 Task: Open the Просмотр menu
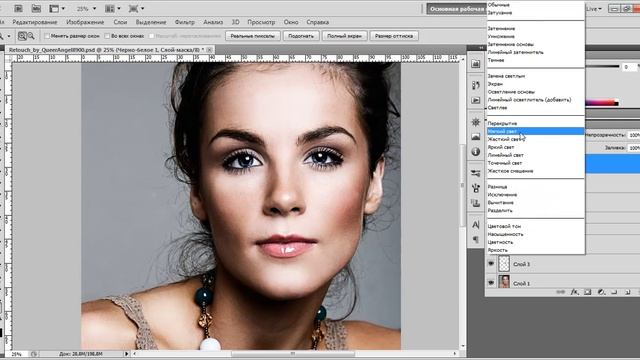tap(261, 22)
